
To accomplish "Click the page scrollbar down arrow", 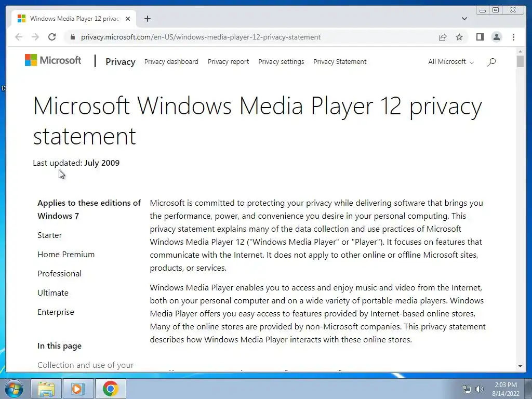I will coord(520,366).
